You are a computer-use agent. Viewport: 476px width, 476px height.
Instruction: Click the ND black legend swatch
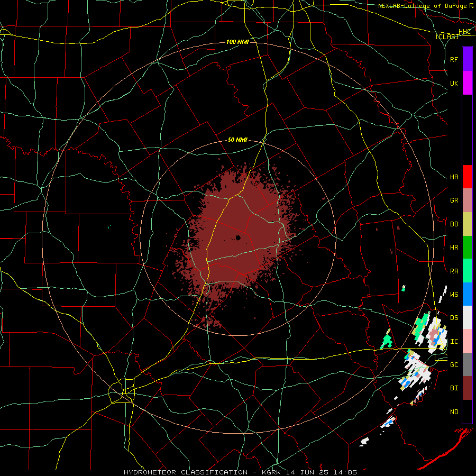(467, 411)
